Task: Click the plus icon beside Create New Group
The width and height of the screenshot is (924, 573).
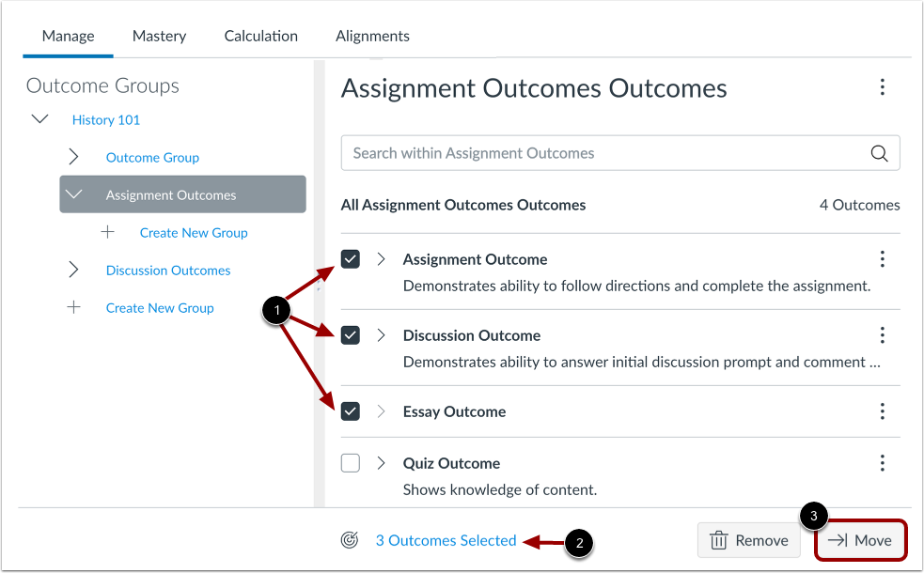Action: [x=107, y=232]
